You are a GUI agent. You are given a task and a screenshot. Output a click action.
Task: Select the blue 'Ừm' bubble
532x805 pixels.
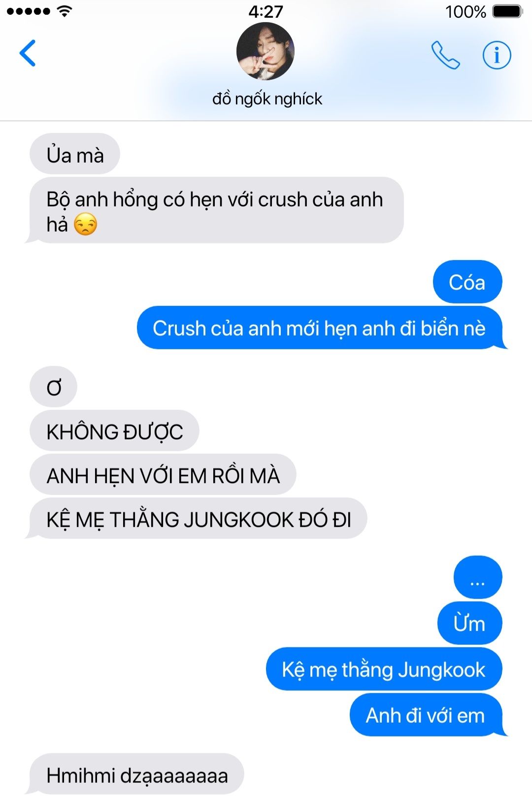click(469, 623)
